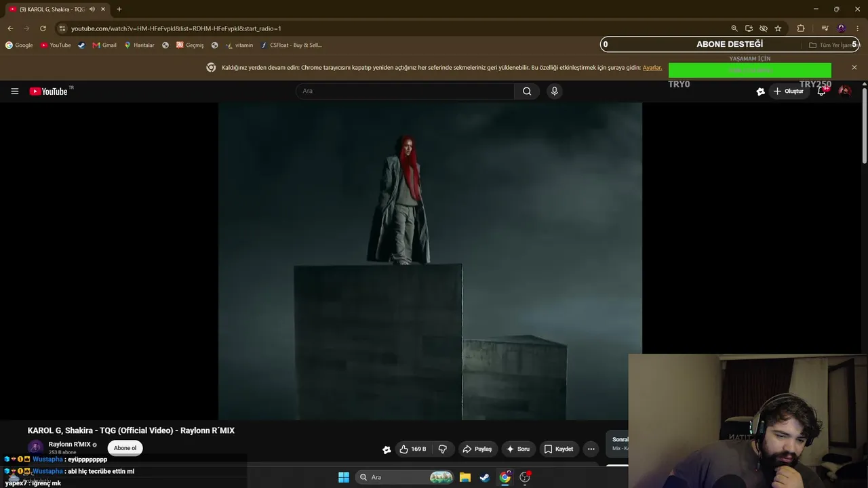The image size is (868, 488).
Task: Open the last taskbar app with a red badge
Action: coord(525,477)
